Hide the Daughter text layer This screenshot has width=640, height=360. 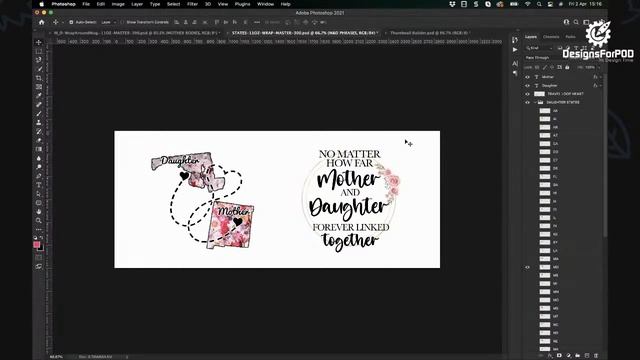coord(527,86)
